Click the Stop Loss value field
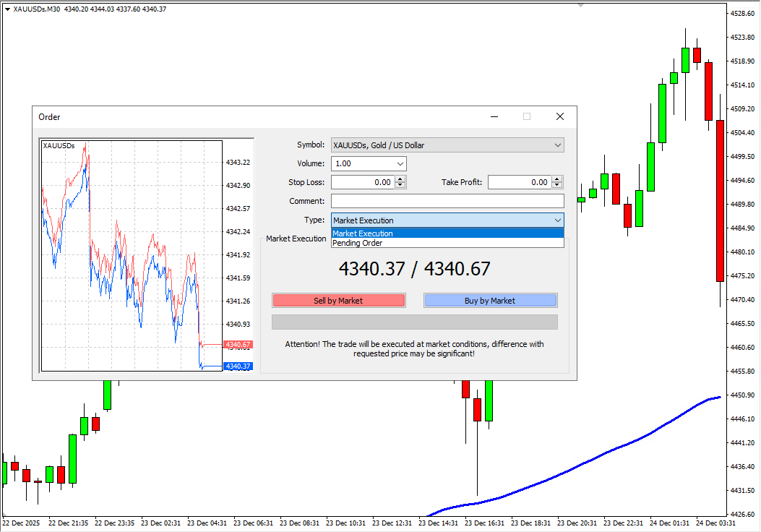The image size is (761, 532). click(362, 183)
